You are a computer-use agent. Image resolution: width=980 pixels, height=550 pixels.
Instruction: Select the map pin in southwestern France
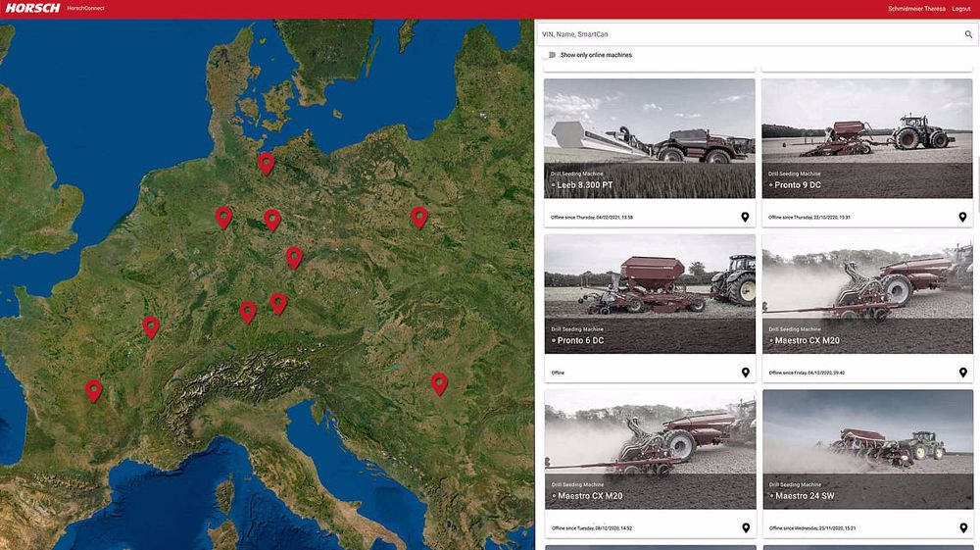[94, 390]
